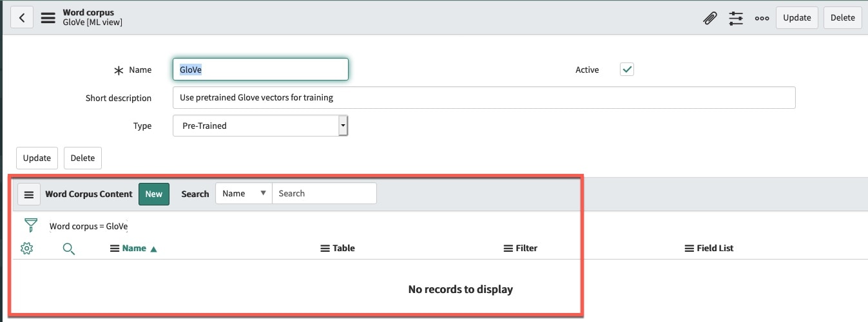Toggle the list filter funnel icon
The height and width of the screenshot is (322, 868).
(x=31, y=225)
